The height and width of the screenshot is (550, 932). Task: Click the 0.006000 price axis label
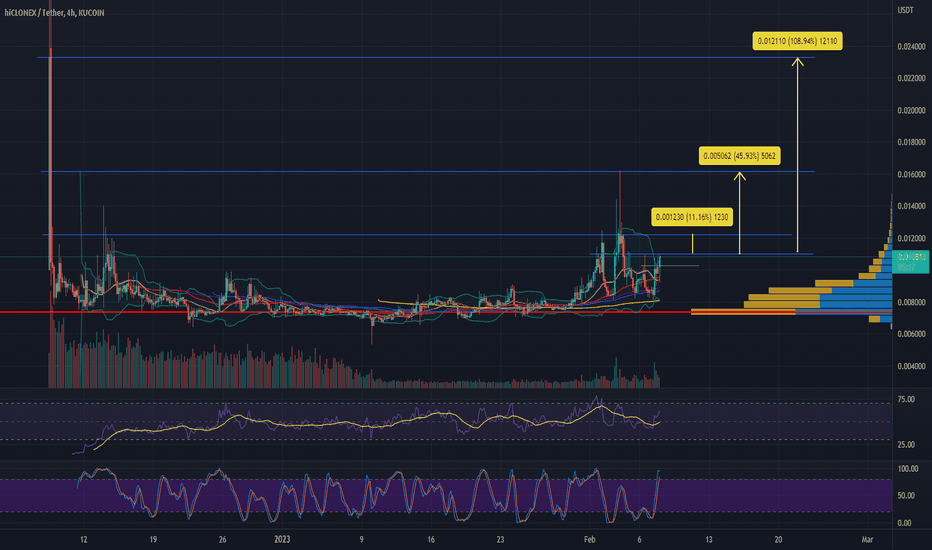click(911, 334)
